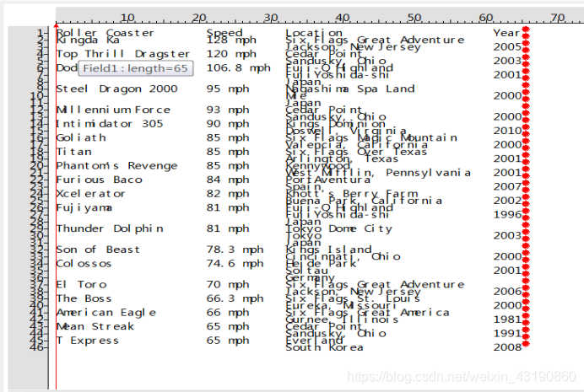Click the year '2007' value
Viewport: 584px width, 392px height.
pyautogui.click(x=507, y=186)
